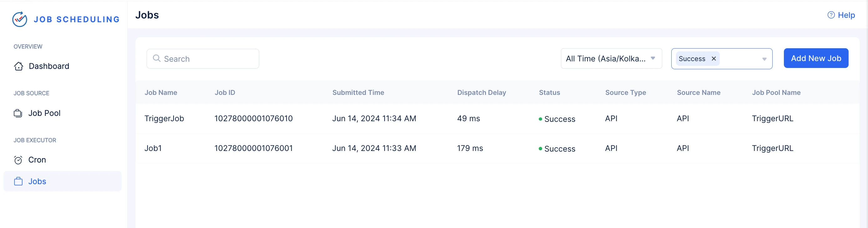Click the search magnifier icon
This screenshot has width=868, height=228.
click(x=157, y=58)
